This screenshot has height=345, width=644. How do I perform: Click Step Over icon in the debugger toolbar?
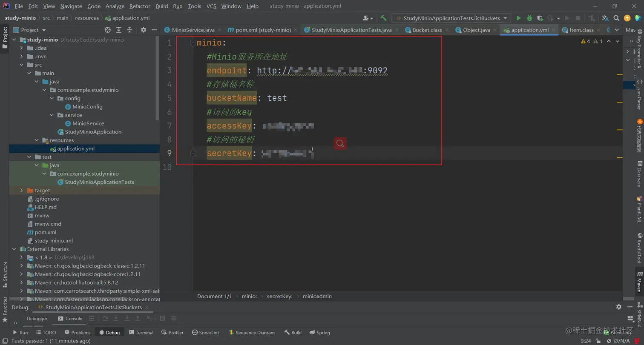pyautogui.click(x=105, y=318)
